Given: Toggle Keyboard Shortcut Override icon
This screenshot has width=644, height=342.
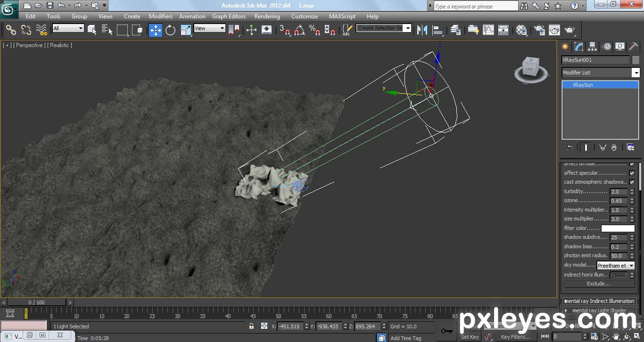Looking at the screenshot, I should 266,30.
